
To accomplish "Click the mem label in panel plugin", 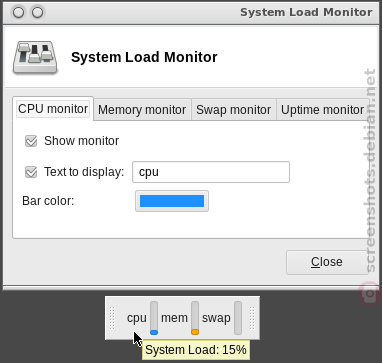I will tap(174, 318).
